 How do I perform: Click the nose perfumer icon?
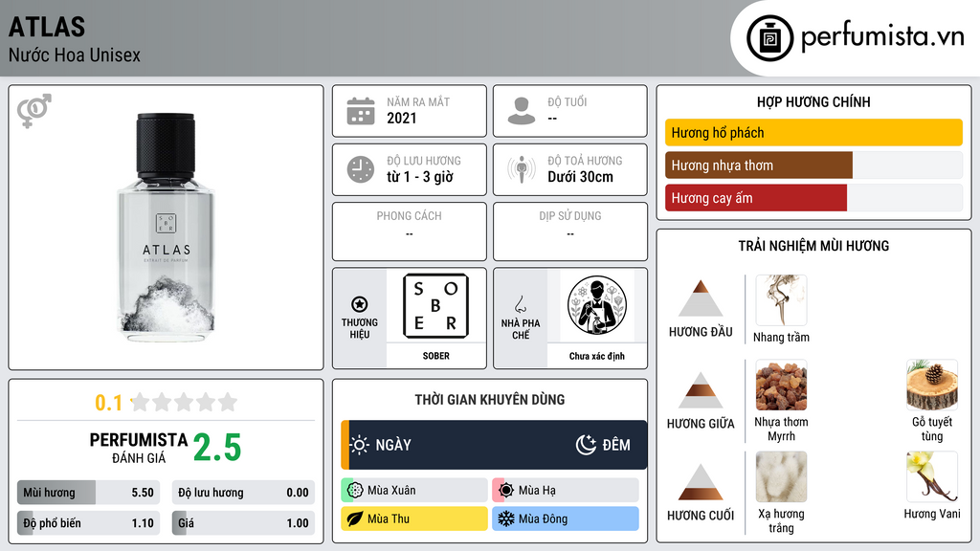[520, 304]
